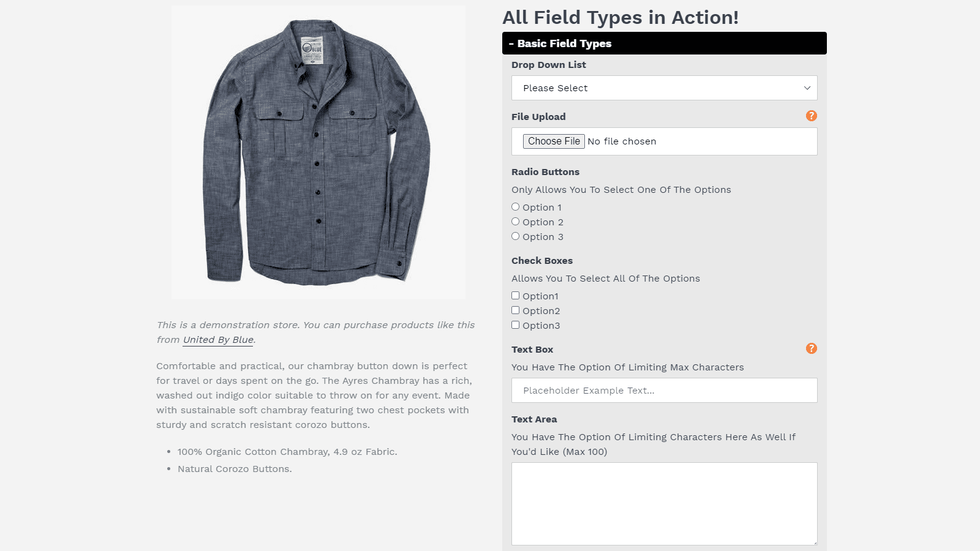Check the Option1 checkbox

(515, 295)
